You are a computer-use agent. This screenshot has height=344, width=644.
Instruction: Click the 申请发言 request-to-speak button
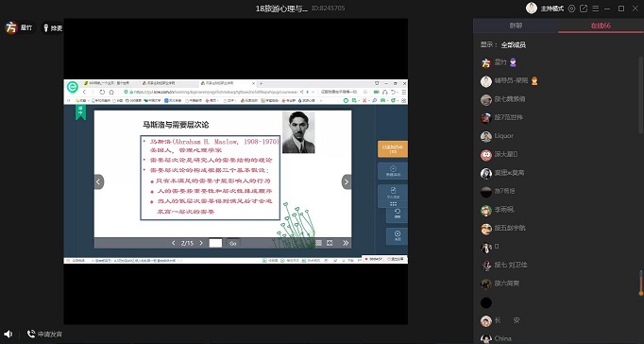pos(44,335)
